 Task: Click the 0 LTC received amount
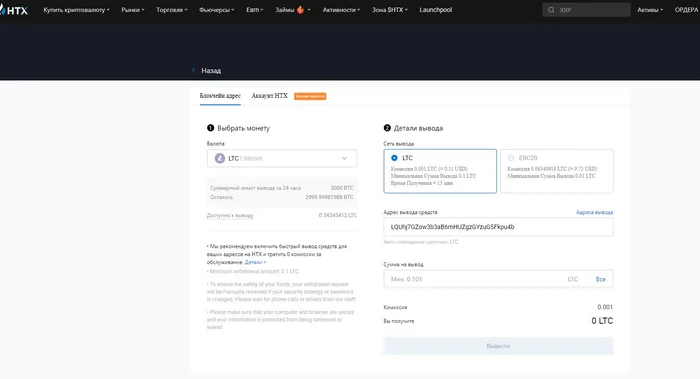tap(602, 321)
